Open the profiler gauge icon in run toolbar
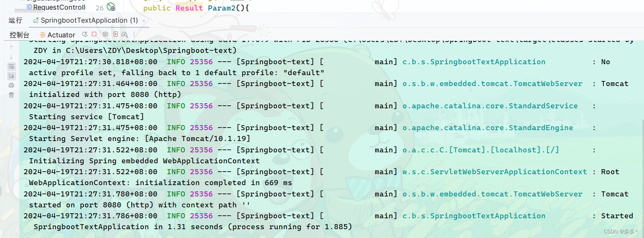This screenshot has width=644, height=238. [x=124, y=34]
